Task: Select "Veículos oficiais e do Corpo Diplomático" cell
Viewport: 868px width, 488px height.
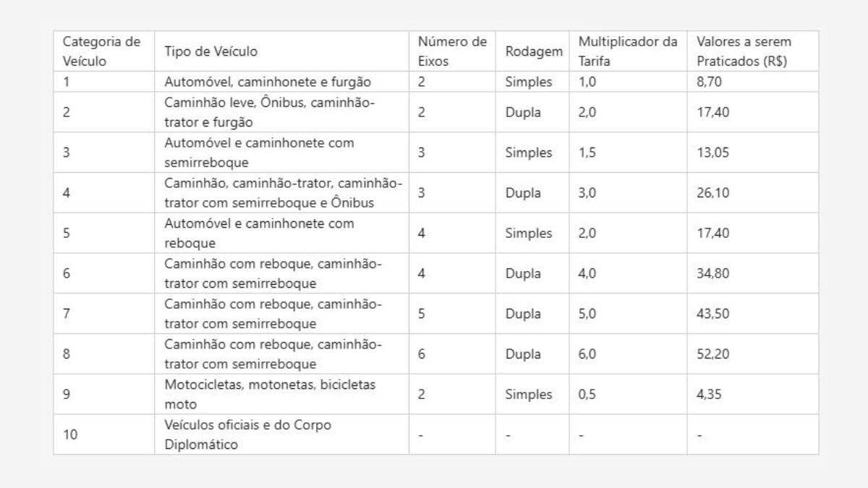Action: pos(247,435)
